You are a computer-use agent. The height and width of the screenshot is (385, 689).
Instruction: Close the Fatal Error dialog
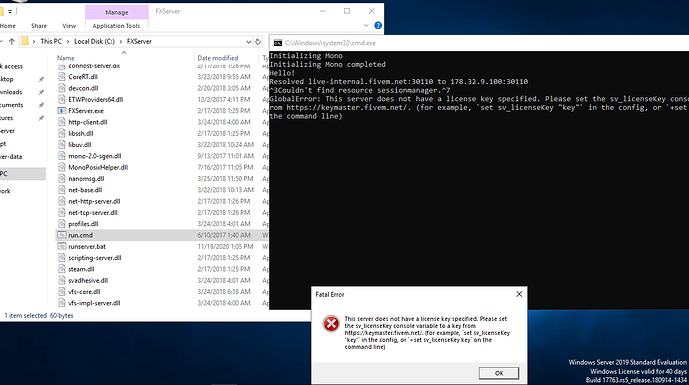[x=519, y=294]
